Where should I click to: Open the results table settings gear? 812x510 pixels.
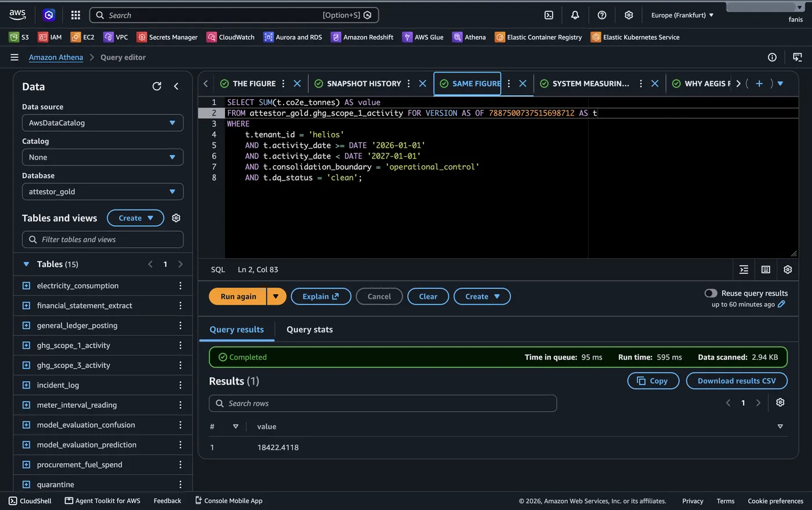click(x=780, y=403)
